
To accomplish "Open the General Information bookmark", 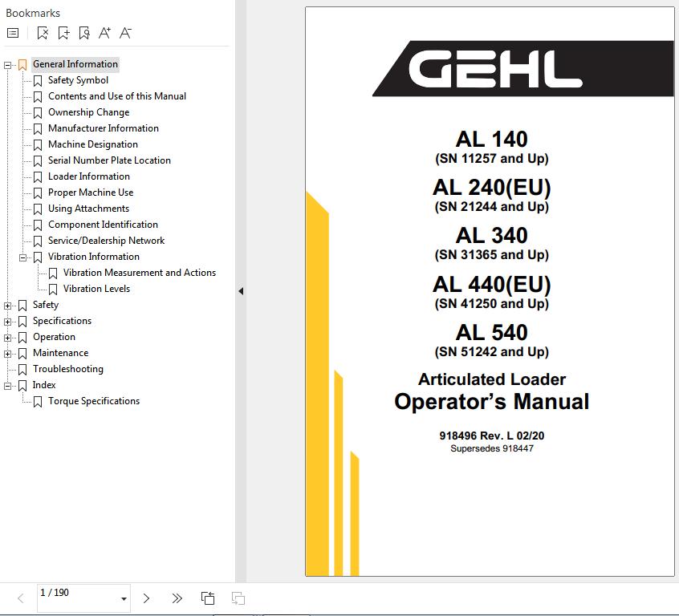I will coord(75,64).
